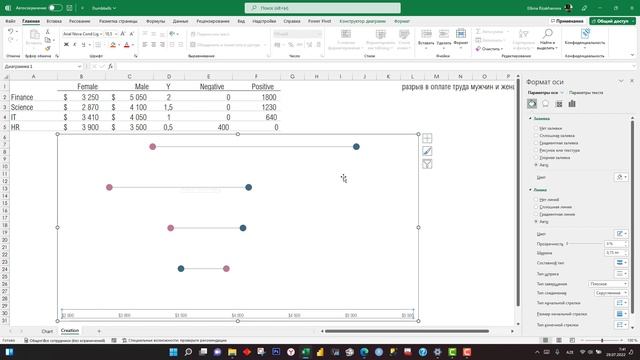Click the taskbar Search magnifier icon
The width and height of the screenshot is (640, 360).
coord(188,352)
